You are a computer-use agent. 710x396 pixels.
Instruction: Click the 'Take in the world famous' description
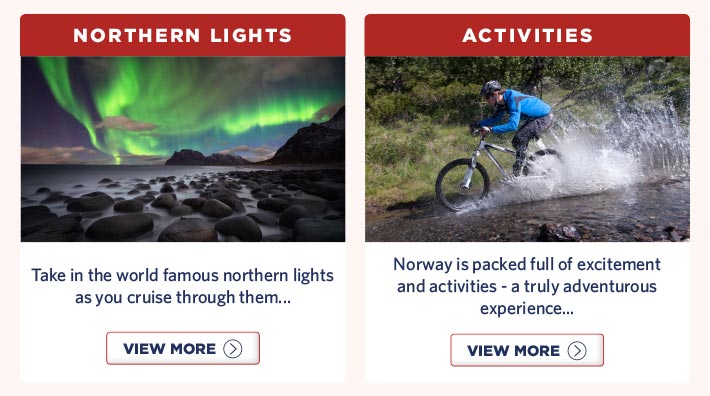tap(183, 286)
